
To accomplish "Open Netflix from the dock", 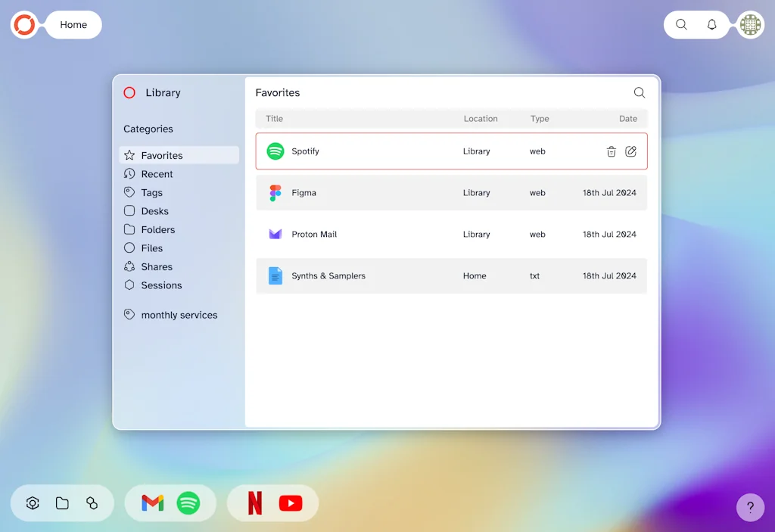I will coord(255,502).
